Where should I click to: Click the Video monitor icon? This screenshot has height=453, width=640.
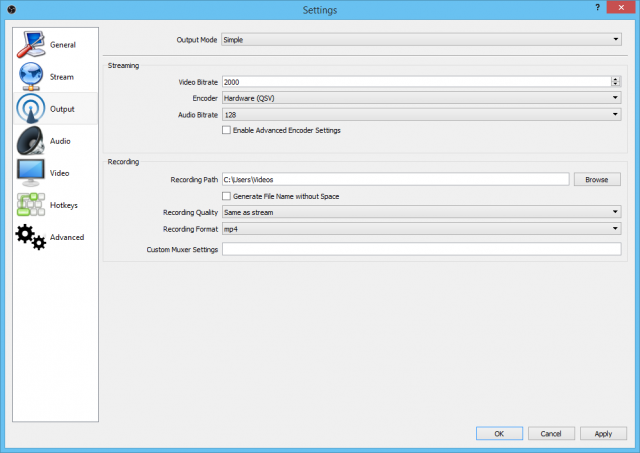click(x=30, y=173)
